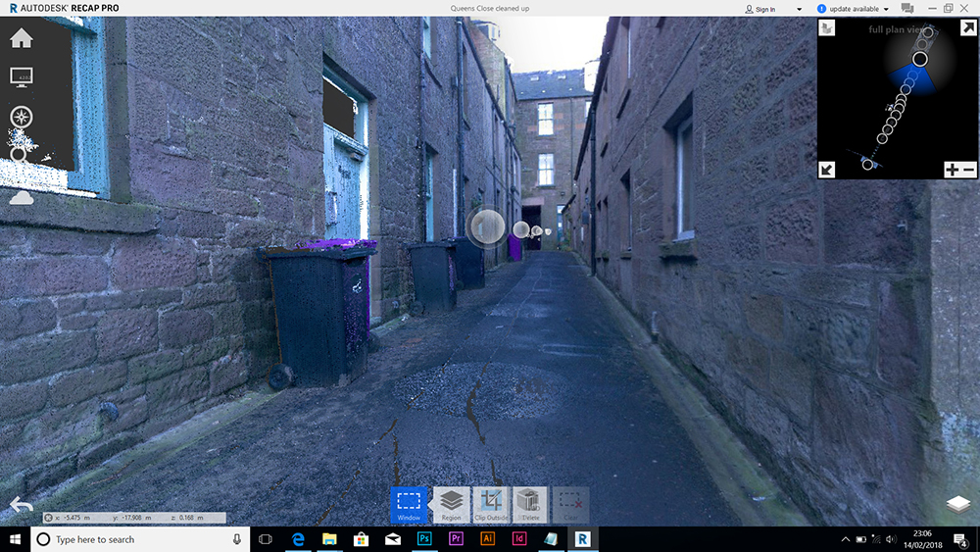Click the coordinate readout copy icon
Image resolution: width=980 pixels, height=552 pixels.
click(48, 518)
